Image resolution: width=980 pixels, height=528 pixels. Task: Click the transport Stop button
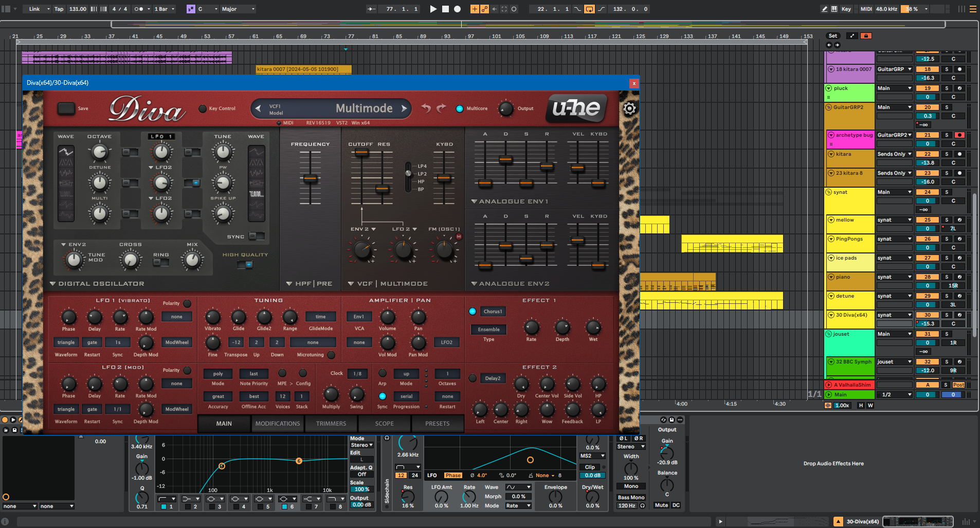point(445,9)
